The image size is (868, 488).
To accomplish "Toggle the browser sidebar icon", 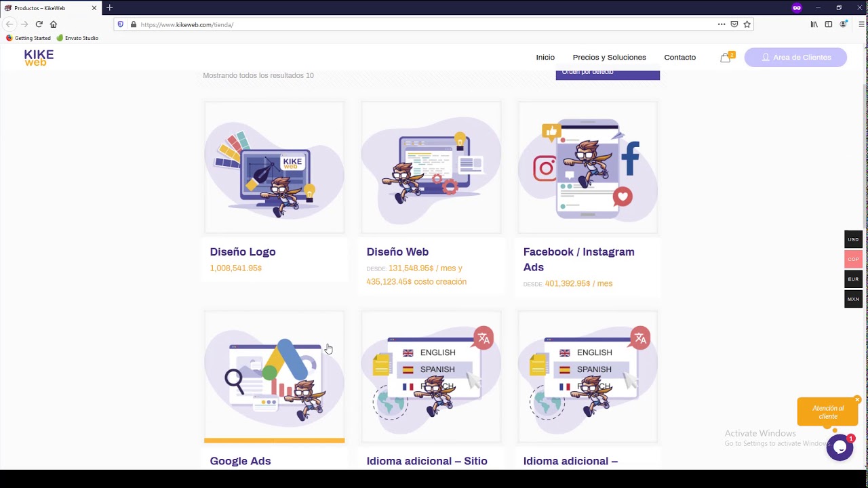I will [x=829, y=24].
